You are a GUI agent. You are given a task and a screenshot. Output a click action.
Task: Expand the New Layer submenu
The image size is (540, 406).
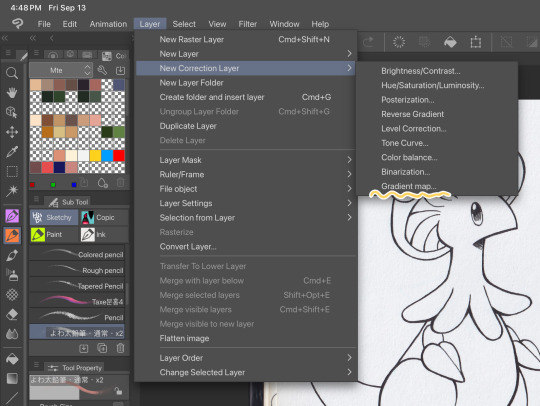coord(245,54)
